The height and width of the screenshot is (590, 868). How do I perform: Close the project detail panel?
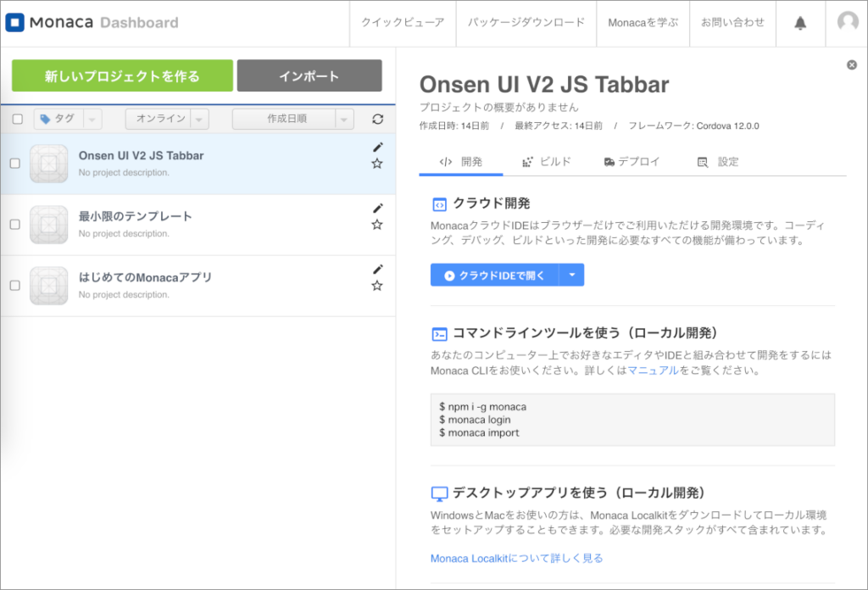(x=852, y=65)
